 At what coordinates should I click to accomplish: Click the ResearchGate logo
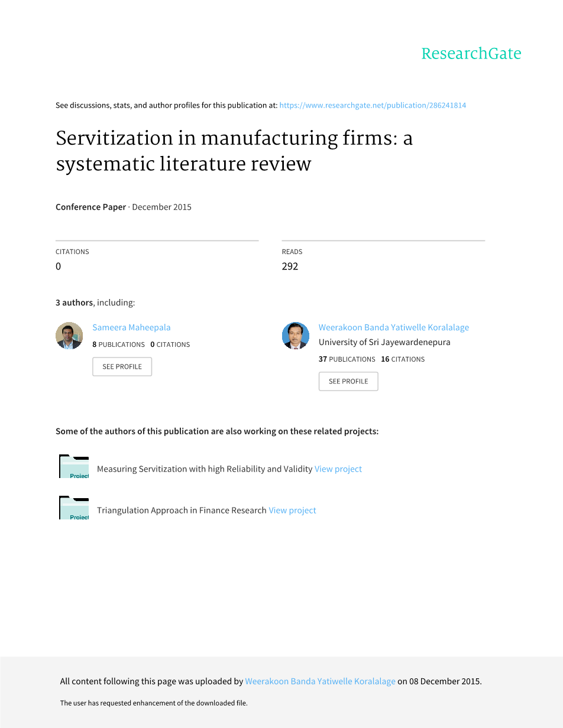tap(471, 54)
